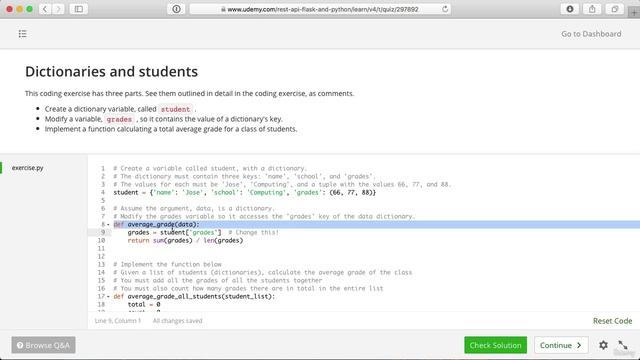Collapse the average_grade_all_students fold arrow on line 17
Image resolution: width=640 pixels, height=360 pixels.
tap(108, 297)
